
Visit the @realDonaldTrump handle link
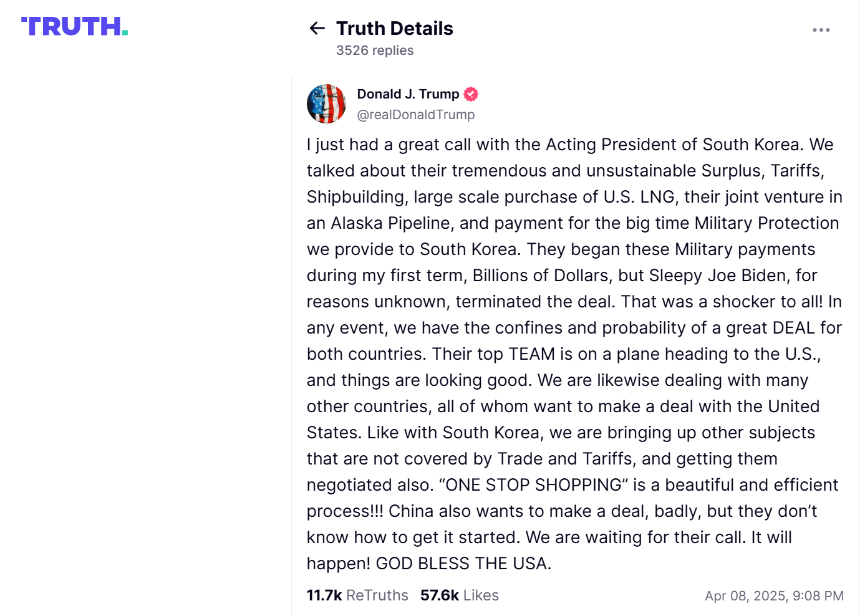(x=416, y=115)
